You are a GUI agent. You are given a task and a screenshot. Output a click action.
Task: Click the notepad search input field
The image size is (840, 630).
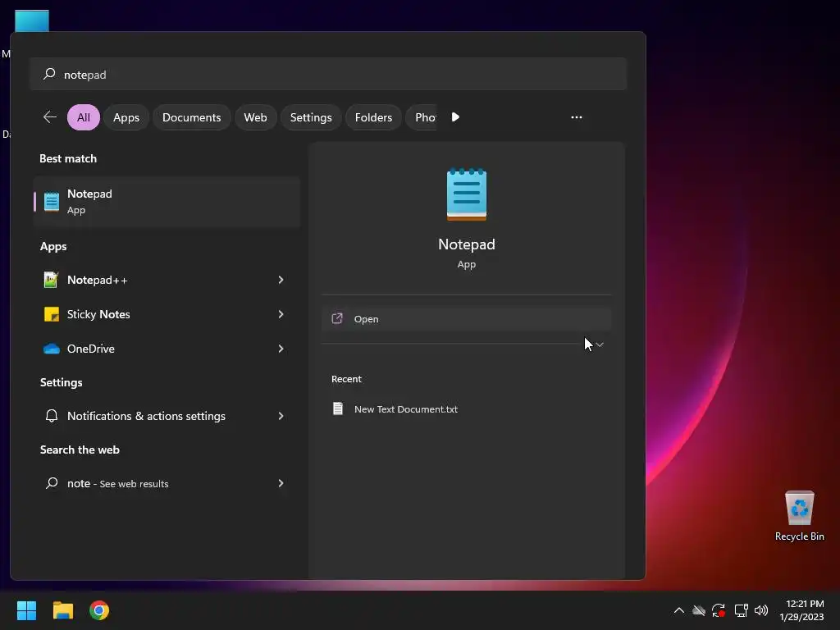click(328, 74)
